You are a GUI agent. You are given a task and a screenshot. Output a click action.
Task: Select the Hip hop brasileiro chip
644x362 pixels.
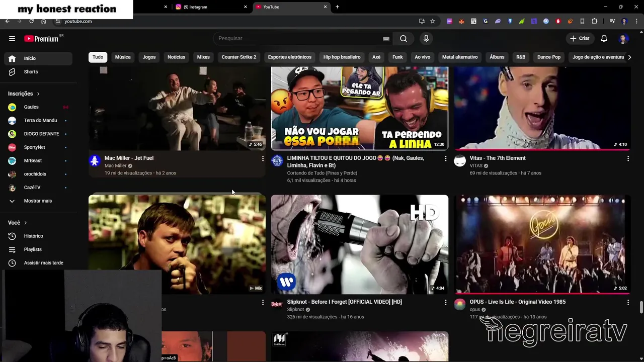pyautogui.click(x=342, y=57)
